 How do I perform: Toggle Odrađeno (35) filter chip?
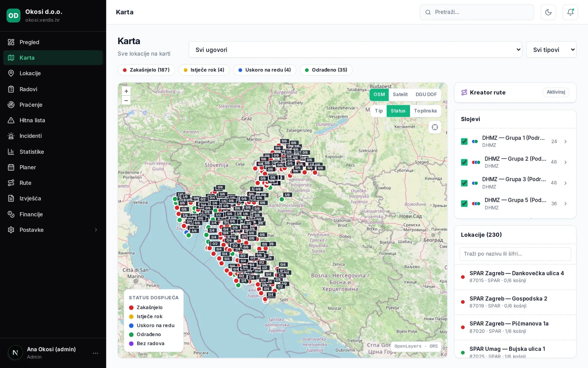(326, 70)
